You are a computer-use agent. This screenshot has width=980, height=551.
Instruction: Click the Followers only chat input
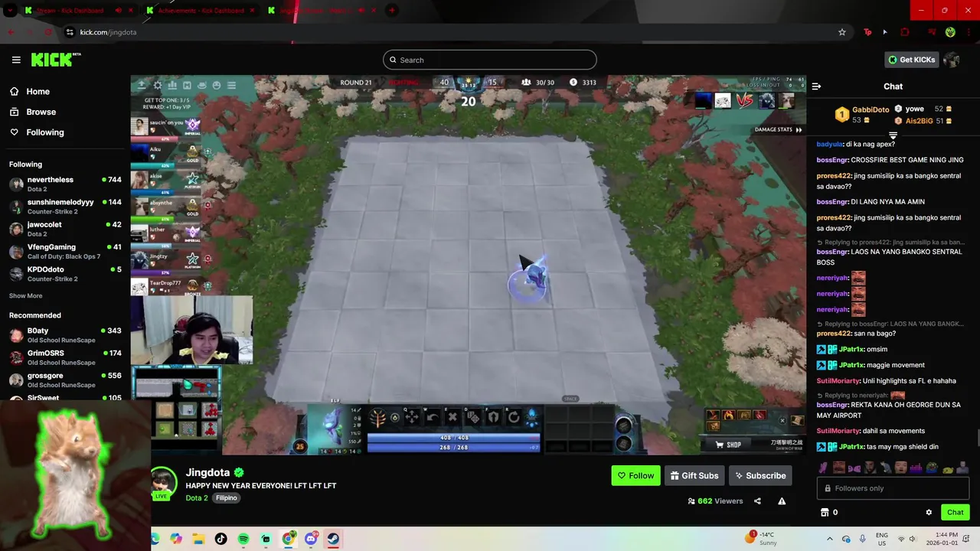click(893, 488)
